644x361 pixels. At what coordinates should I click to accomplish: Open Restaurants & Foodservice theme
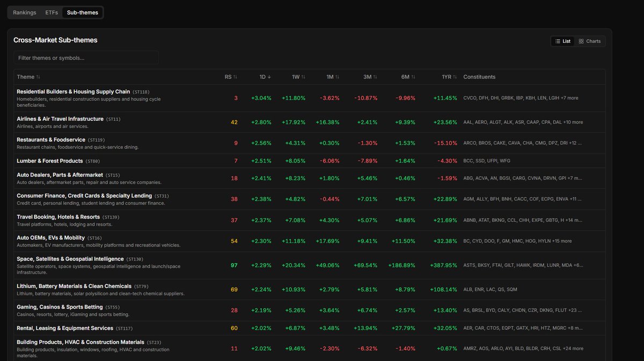pyautogui.click(x=51, y=140)
